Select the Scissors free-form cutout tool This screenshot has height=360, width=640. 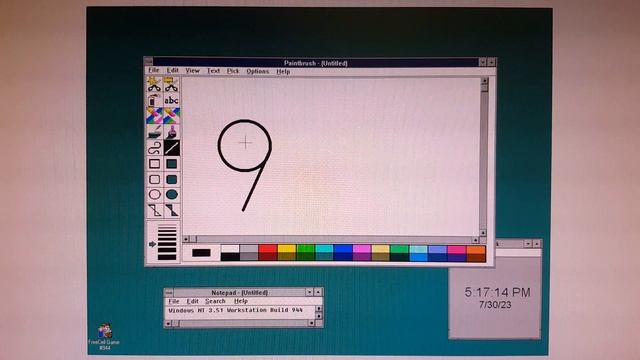pos(154,84)
